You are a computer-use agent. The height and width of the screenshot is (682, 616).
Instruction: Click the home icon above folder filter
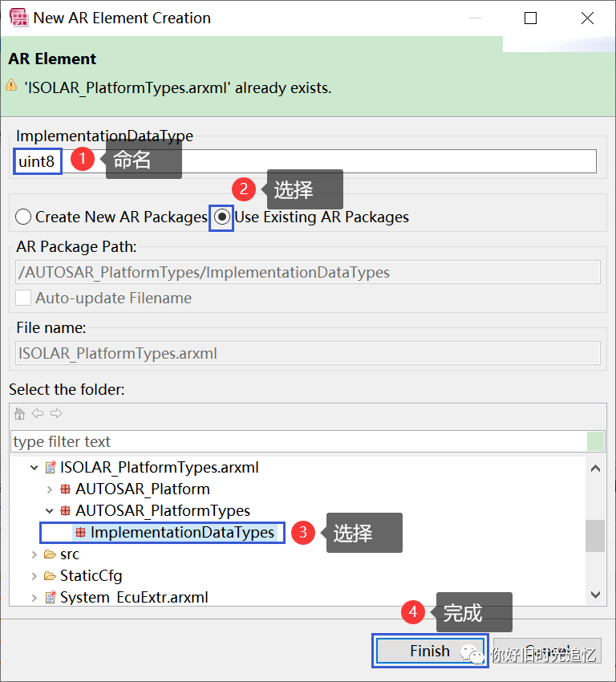(x=20, y=414)
